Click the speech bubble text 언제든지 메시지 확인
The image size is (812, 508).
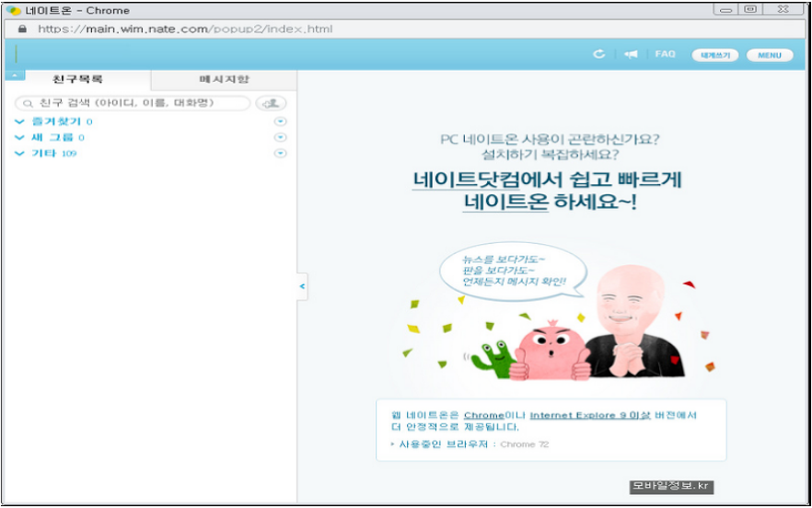point(514,282)
